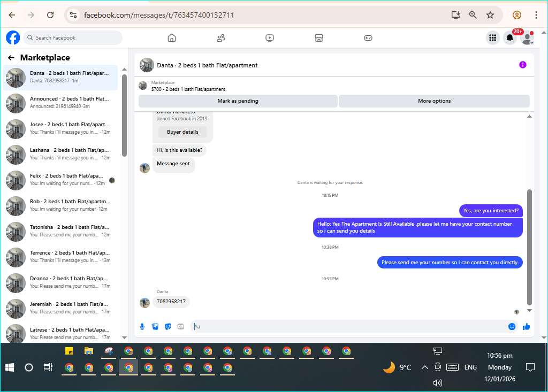
Task: Click the chat scrollbar up arrow
Action: 529,117
